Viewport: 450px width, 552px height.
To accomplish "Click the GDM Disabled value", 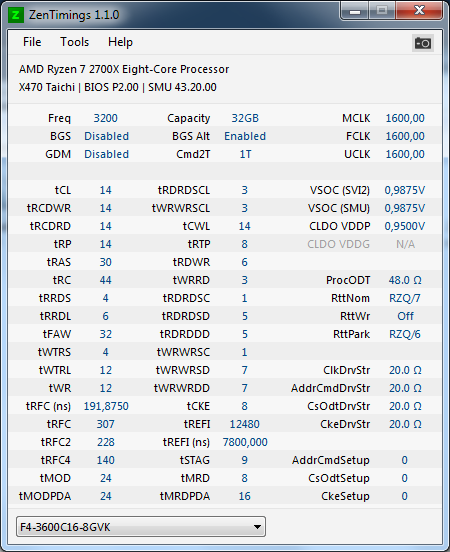I will coord(106,154).
